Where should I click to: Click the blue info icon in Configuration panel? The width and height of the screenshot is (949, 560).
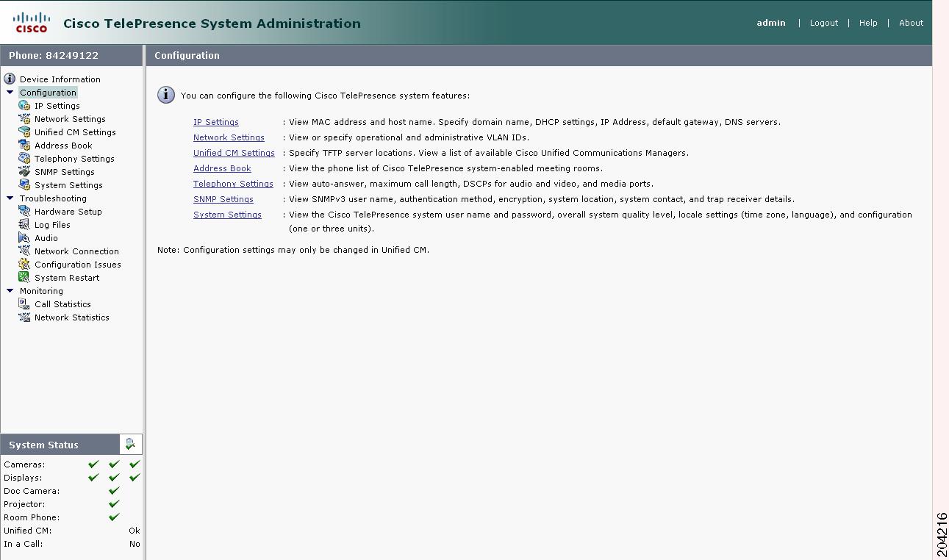point(167,95)
